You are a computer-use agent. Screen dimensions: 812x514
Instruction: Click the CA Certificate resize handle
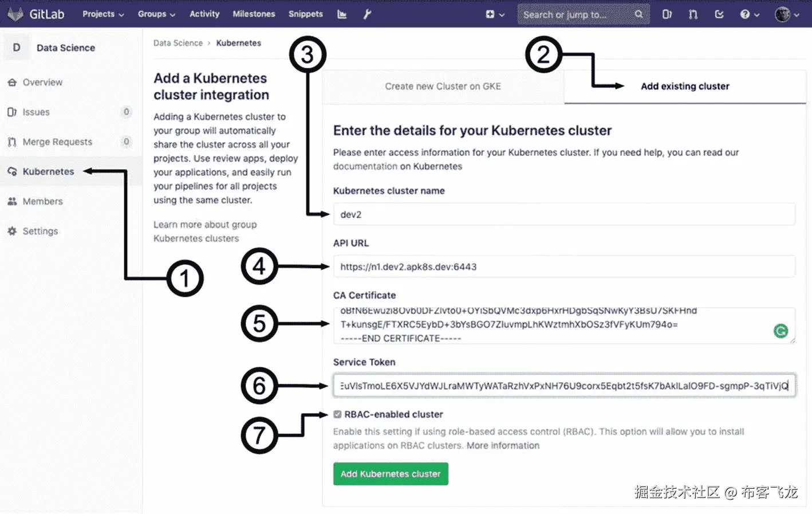[x=792, y=340]
